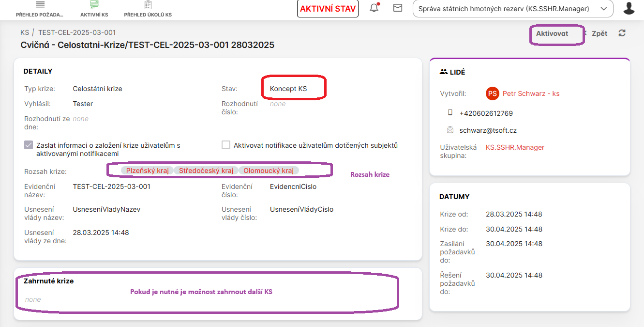Click the email icon beside schwarz@tsoft.cz
Image resolution: width=644 pixels, height=327 pixels.
click(x=450, y=130)
